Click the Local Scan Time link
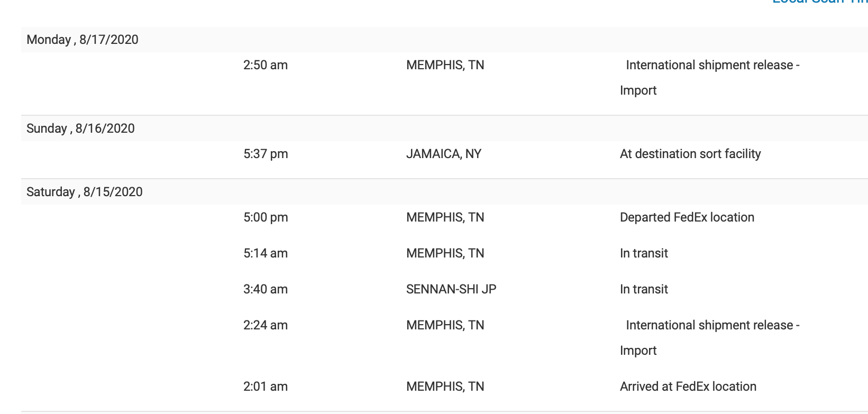 pos(820,2)
